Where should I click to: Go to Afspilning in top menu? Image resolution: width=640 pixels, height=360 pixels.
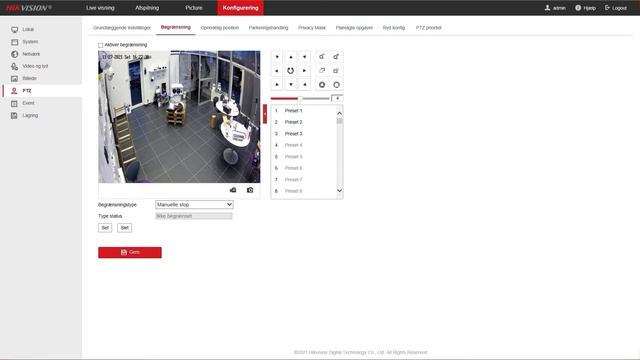click(147, 8)
